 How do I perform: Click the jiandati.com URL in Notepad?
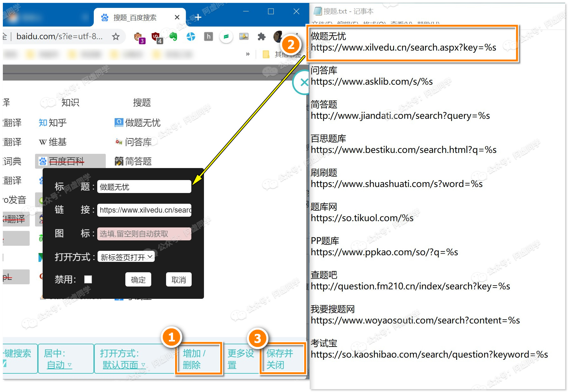tap(400, 116)
